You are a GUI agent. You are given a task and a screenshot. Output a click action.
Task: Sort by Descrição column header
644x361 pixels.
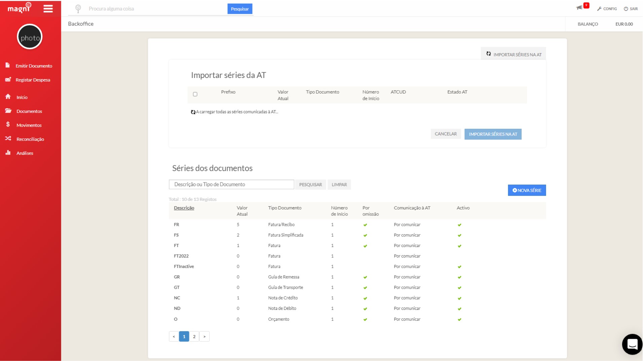(184, 208)
